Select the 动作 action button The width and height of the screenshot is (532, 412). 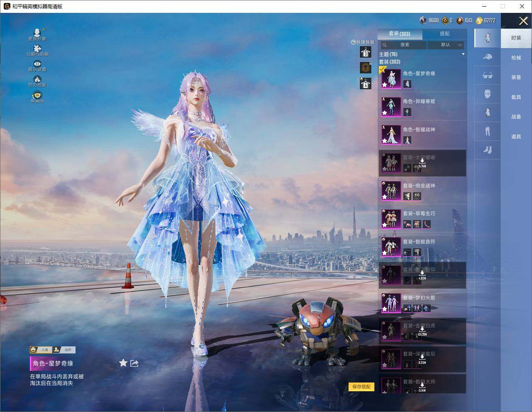64,350
